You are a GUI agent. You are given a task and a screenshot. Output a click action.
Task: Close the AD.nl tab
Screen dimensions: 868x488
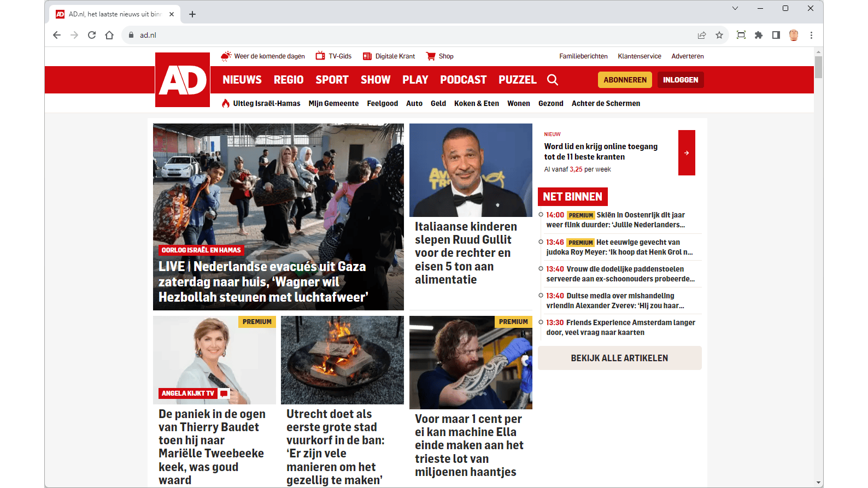[x=172, y=14]
